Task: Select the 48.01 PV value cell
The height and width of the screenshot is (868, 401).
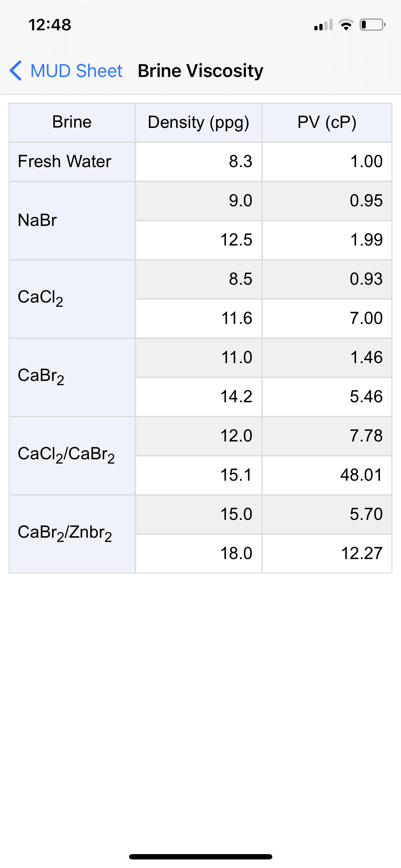Action: click(x=361, y=475)
